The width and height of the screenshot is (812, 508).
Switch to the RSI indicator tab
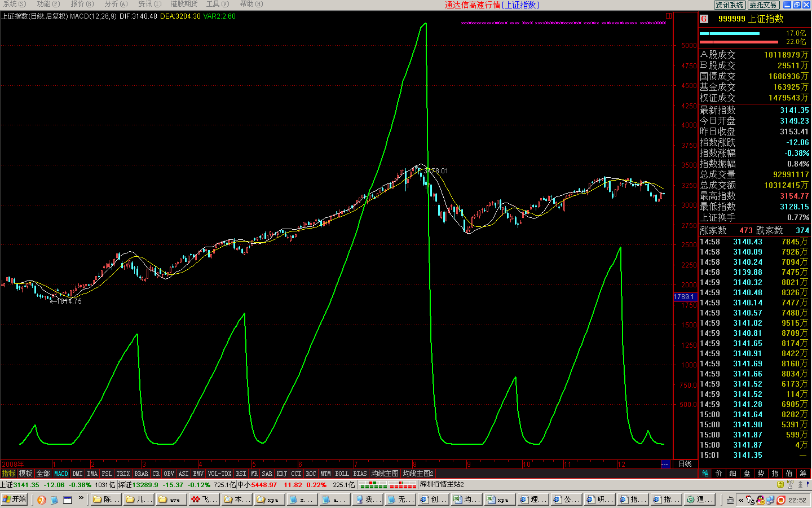[241, 474]
